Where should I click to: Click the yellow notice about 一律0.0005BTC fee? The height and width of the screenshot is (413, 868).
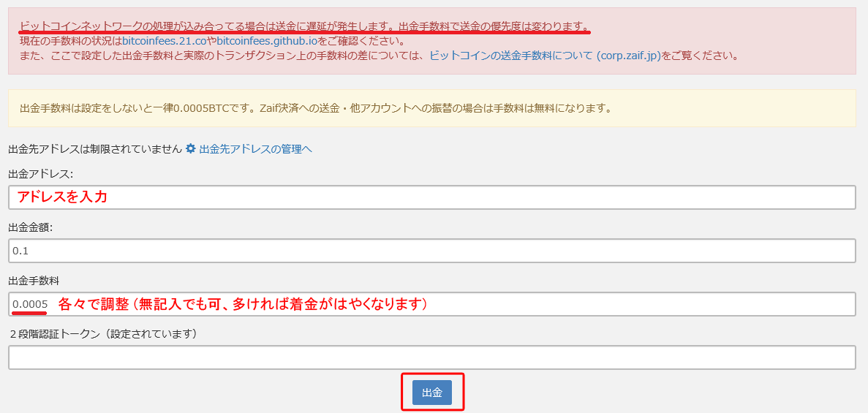tap(316, 108)
